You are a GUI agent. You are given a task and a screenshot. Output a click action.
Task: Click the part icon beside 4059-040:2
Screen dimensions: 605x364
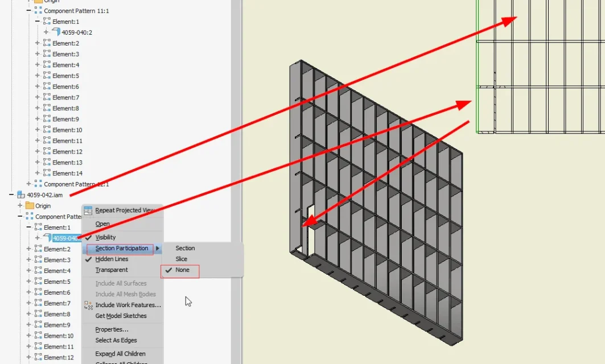[x=56, y=32]
